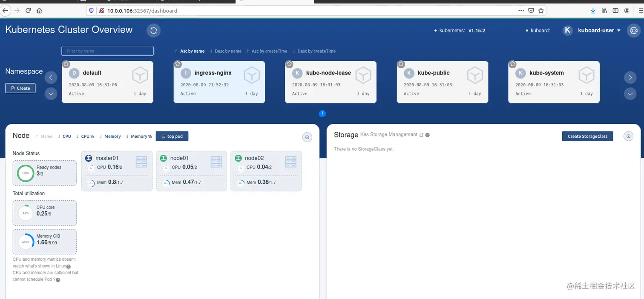This screenshot has width=644, height=299.
Task: Star the ingress-nginx namespace
Action: click(178, 64)
